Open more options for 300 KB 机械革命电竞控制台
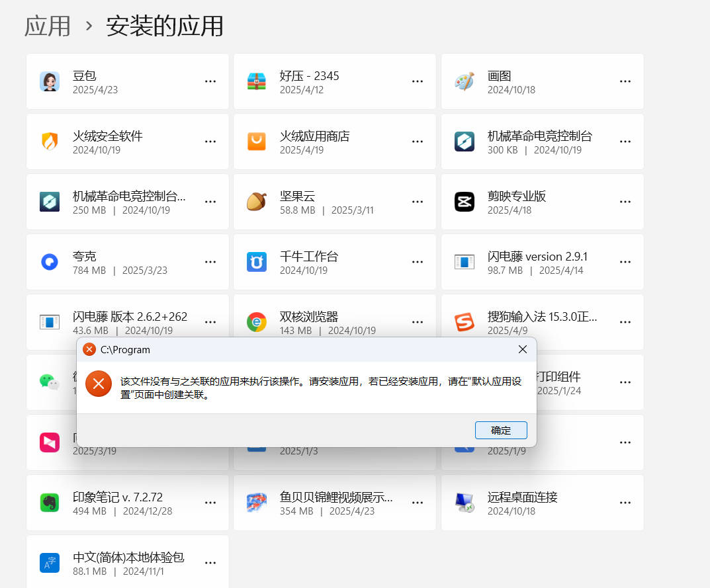710x588 pixels. [x=625, y=142]
